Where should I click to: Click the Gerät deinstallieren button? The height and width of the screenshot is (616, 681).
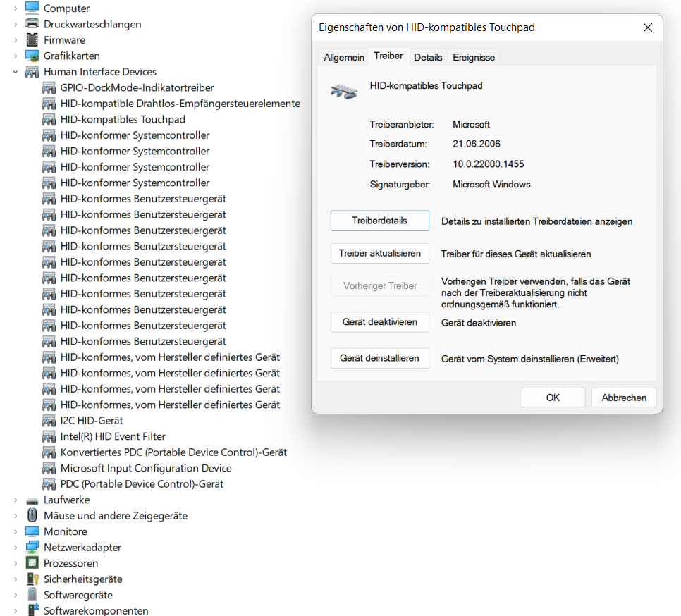pos(379,358)
